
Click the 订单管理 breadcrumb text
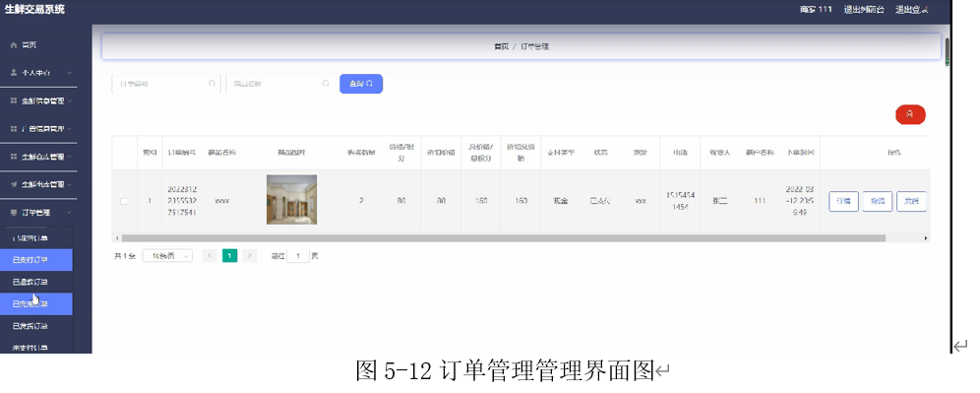pos(535,47)
